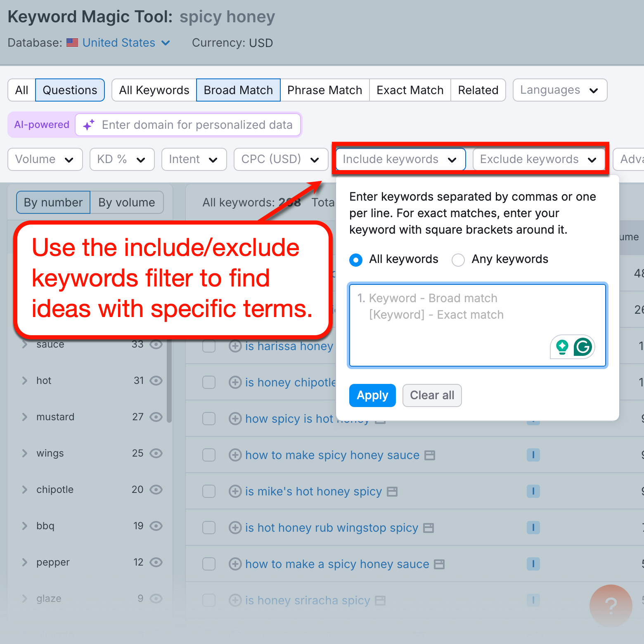This screenshot has width=644, height=644.
Task: Select the 'By volume' sorting tab
Action: [127, 202]
